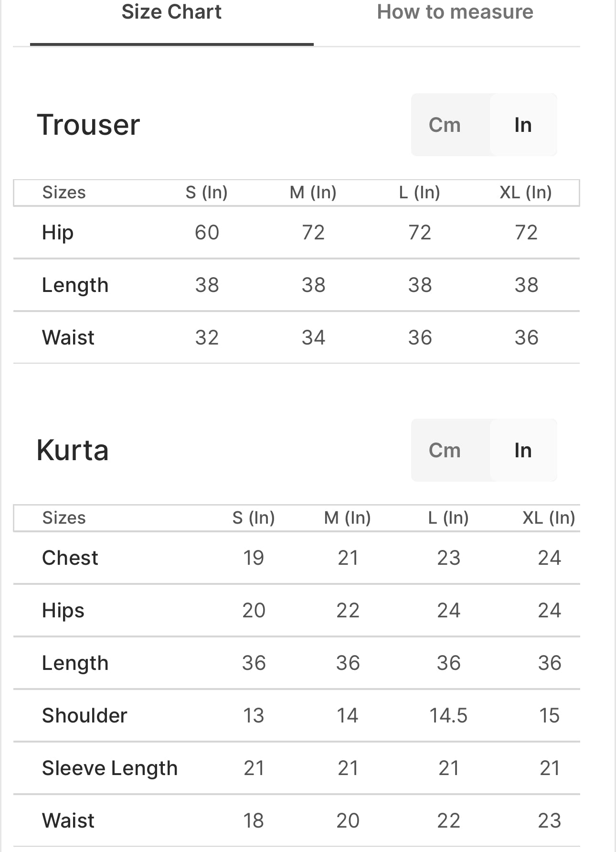The image size is (616, 852).
Task: Click the Trouser Hip value 60
Action: point(207,233)
